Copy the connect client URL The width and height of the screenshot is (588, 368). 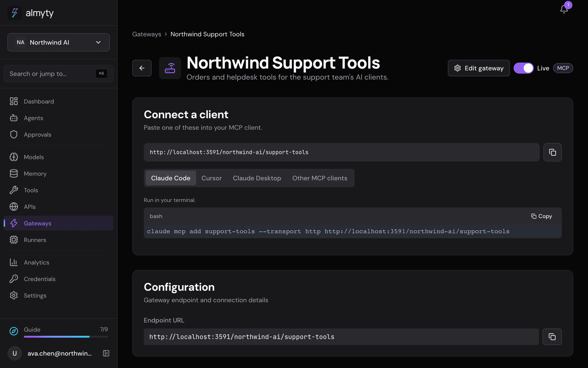552,152
